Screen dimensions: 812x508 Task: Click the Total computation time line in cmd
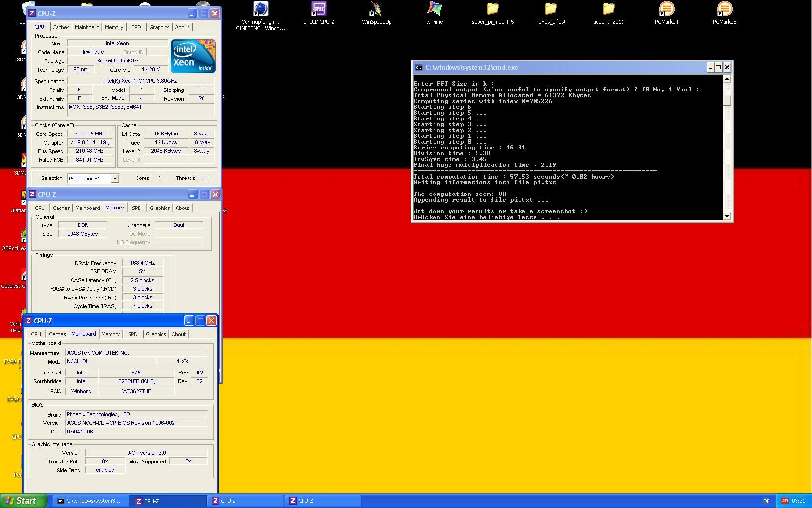pyautogui.click(x=514, y=177)
